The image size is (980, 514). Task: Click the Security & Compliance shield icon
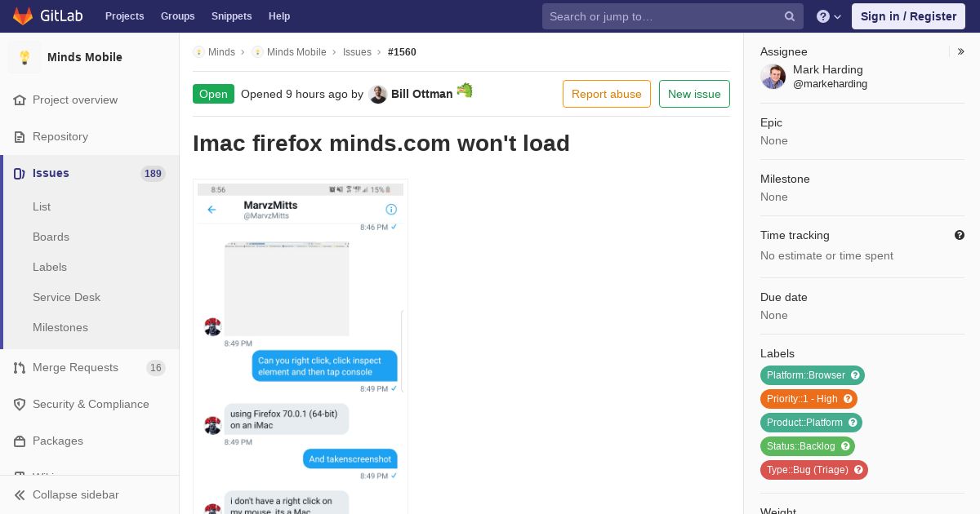point(20,404)
